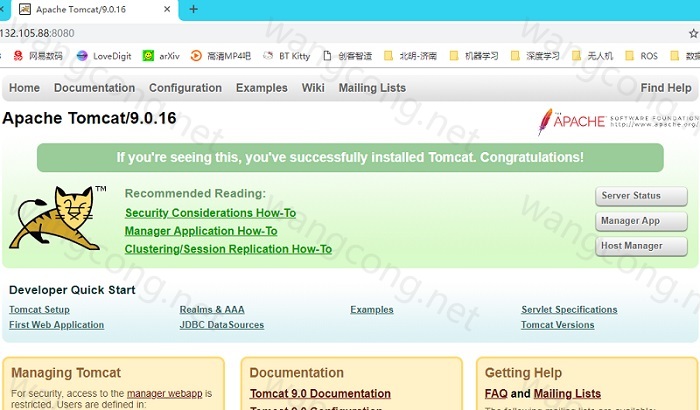700x410 pixels.
Task: Click the Apache Software Foundation logo
Action: coord(618,121)
